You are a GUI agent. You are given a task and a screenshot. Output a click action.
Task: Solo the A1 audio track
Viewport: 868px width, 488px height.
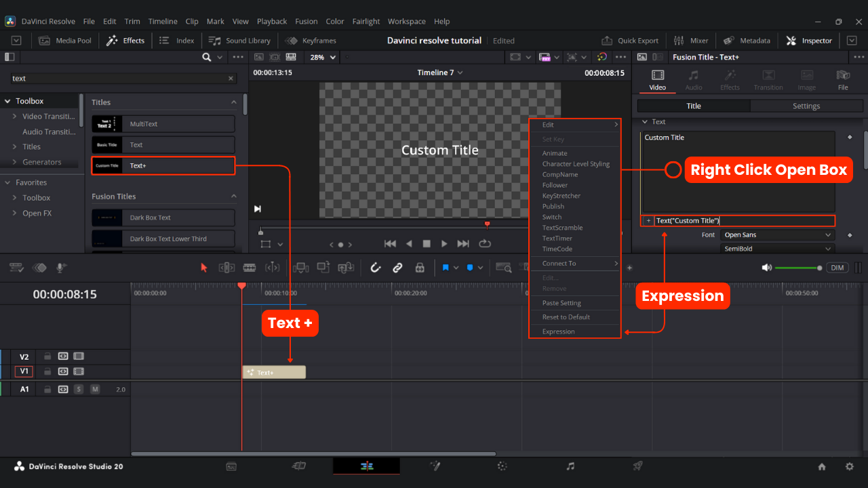pyautogui.click(x=79, y=390)
